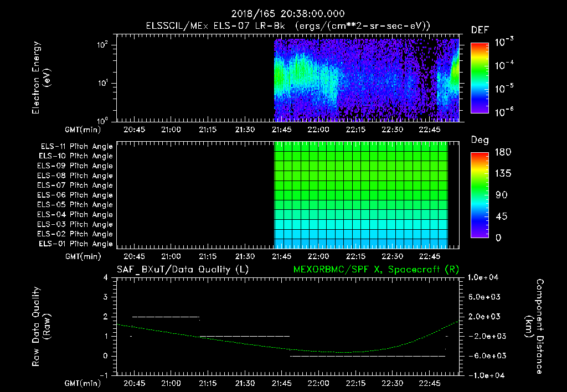Click the 22:30 tick under the data quality panel
This screenshot has width=567, height=392.
(x=393, y=383)
